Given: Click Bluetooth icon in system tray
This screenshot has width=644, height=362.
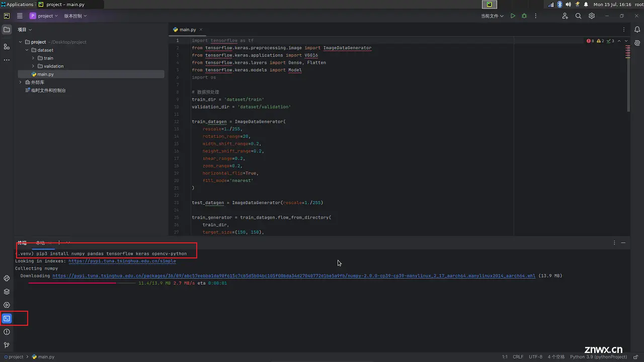Looking at the screenshot, I should point(559,5).
